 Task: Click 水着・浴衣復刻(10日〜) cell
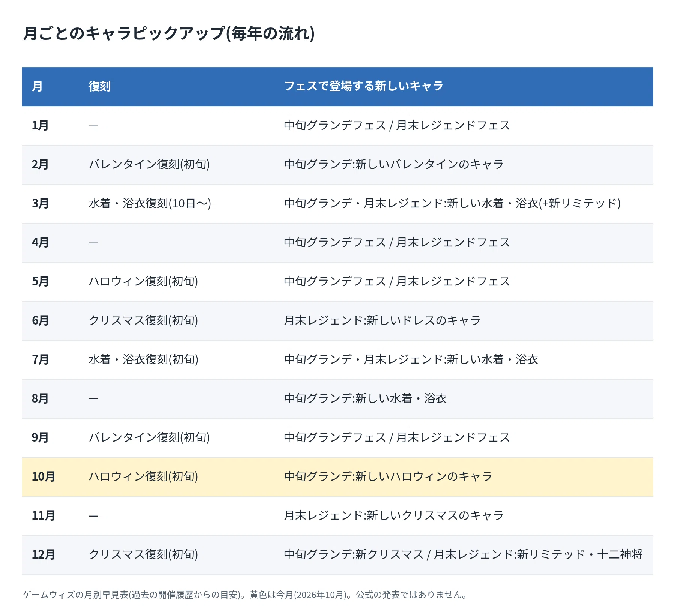click(150, 203)
